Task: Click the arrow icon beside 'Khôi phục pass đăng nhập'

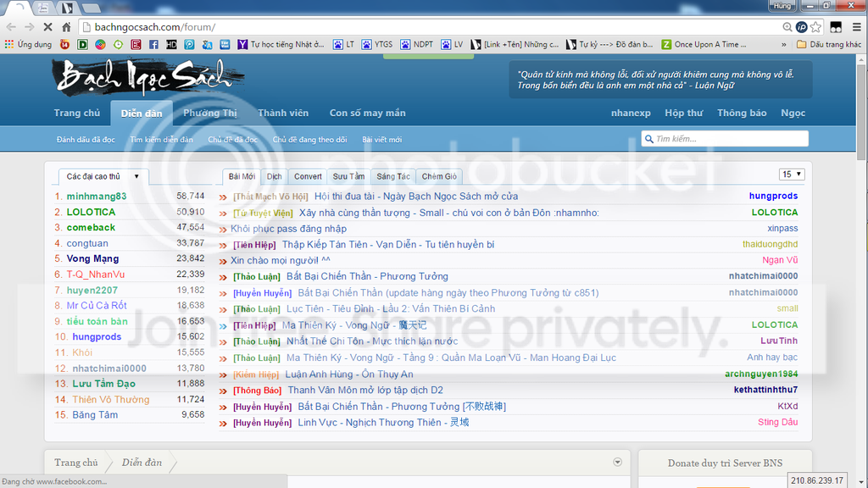Action: click(223, 229)
